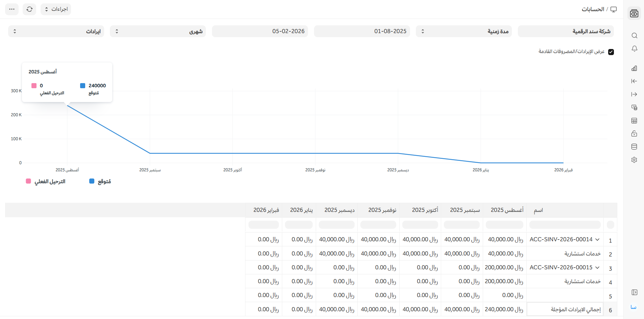Click the table grid icon in sidebar

click(x=634, y=121)
